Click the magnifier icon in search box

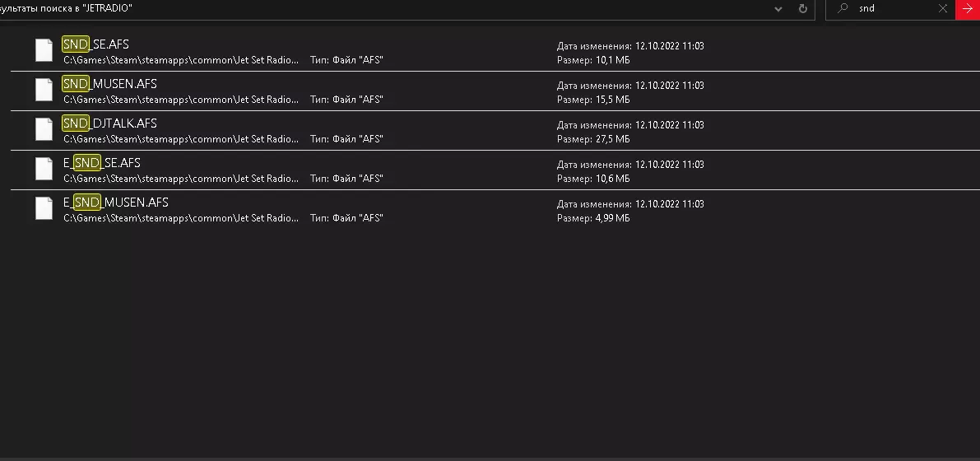842,8
